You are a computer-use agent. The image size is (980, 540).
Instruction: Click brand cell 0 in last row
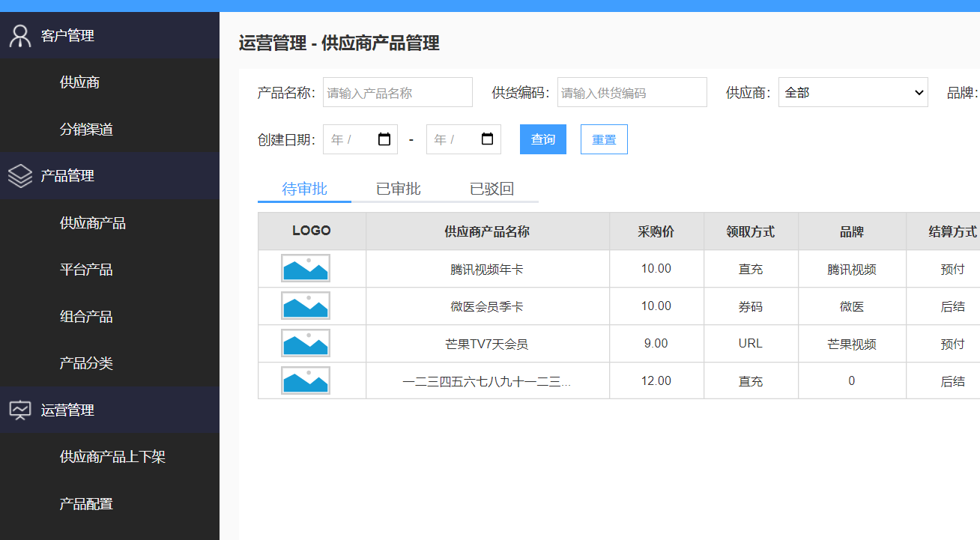click(x=852, y=381)
